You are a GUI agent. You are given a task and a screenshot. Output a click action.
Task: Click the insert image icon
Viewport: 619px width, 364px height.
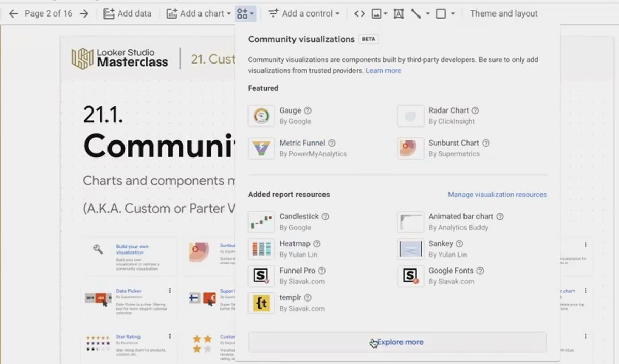pos(376,14)
